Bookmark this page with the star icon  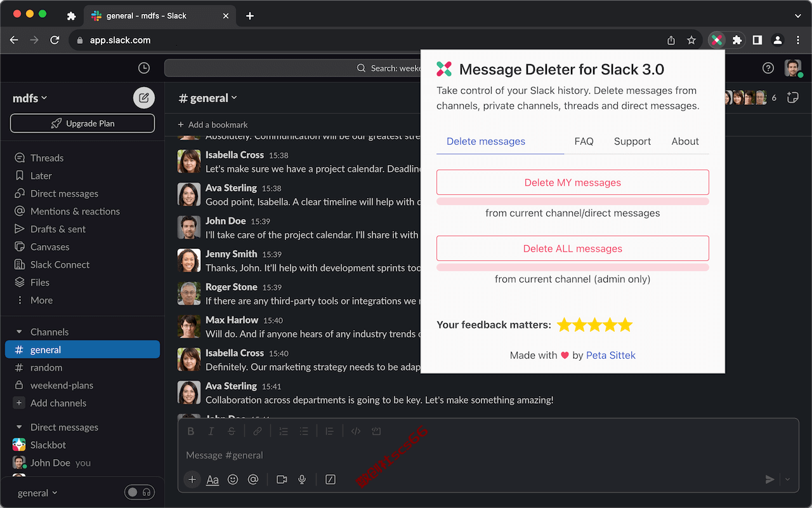point(691,40)
